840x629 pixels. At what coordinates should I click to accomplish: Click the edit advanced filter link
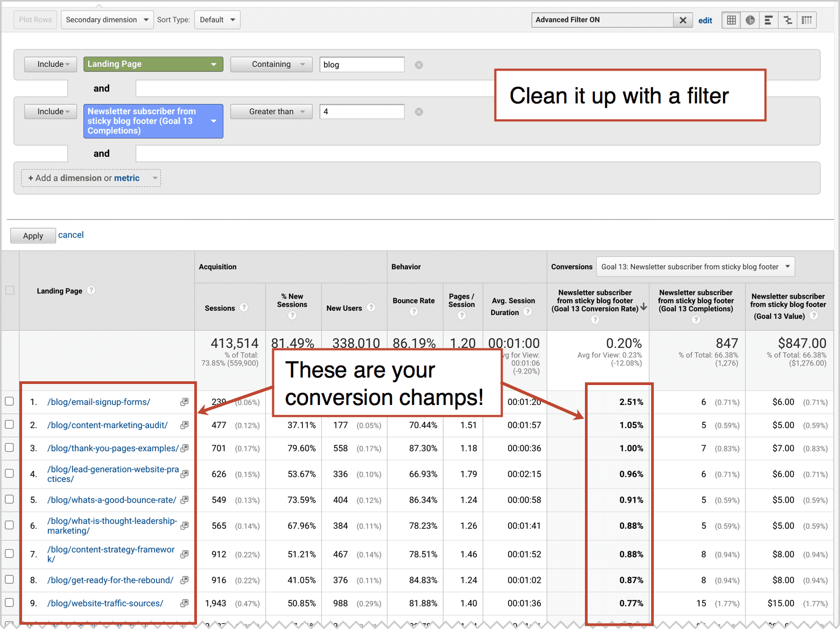pyautogui.click(x=705, y=20)
